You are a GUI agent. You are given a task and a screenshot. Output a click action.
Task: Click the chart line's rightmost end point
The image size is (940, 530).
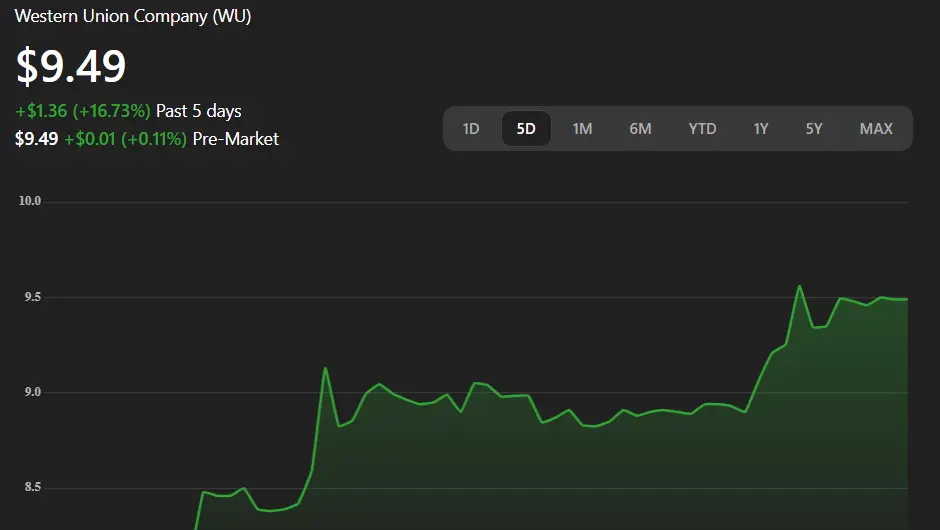pos(907,299)
